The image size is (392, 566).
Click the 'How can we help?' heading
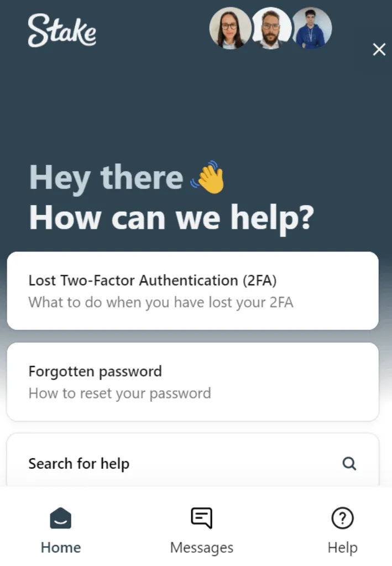pos(171,218)
